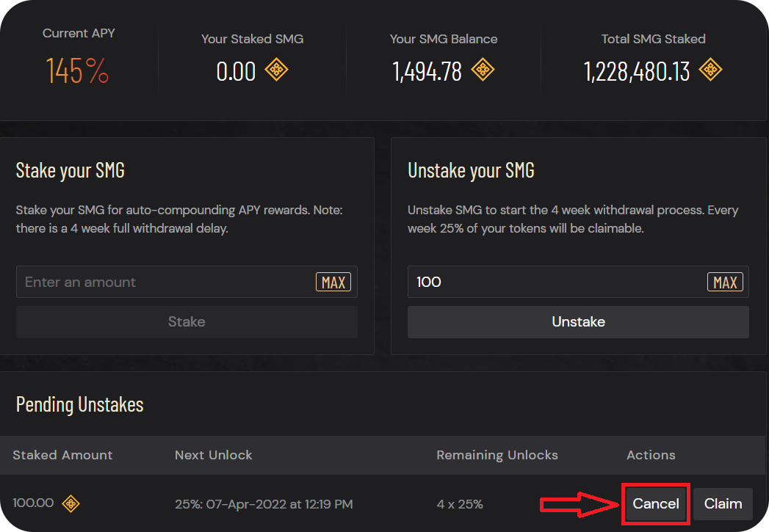Click the Unstake button
The height and width of the screenshot is (532, 769).
pyautogui.click(x=578, y=322)
